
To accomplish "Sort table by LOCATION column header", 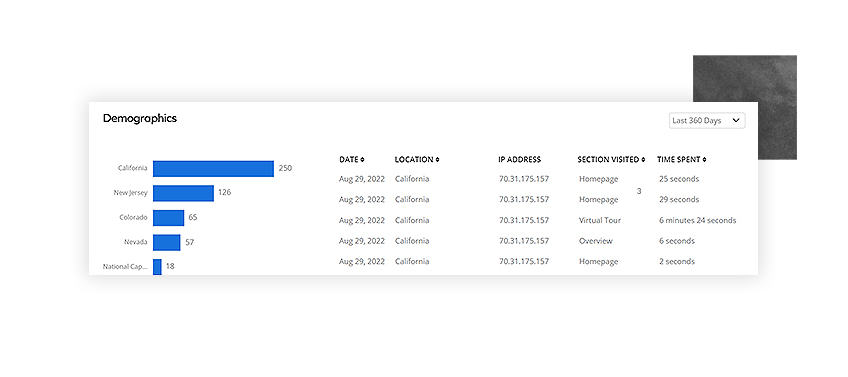I will pyautogui.click(x=416, y=160).
